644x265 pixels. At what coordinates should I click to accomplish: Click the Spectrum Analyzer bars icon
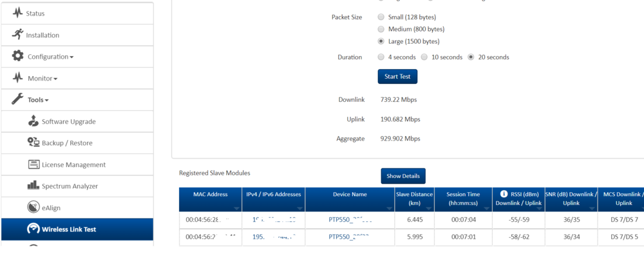[x=33, y=186]
